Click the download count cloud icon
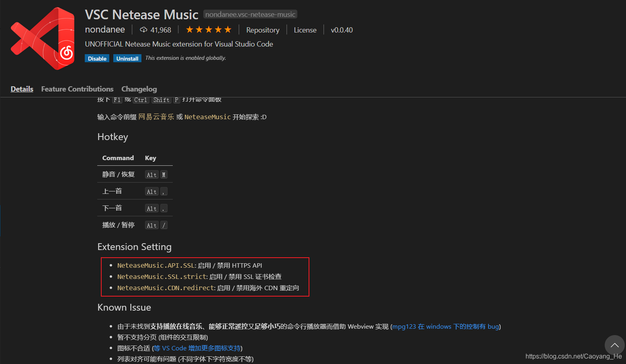The image size is (626, 364). (x=143, y=30)
